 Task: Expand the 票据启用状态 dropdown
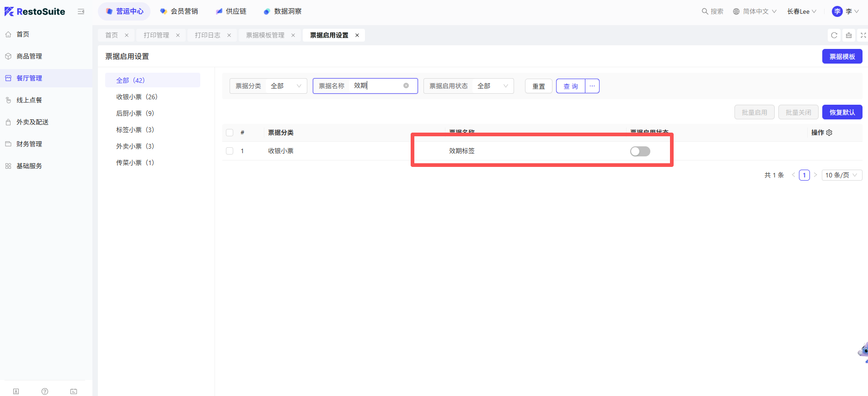[493, 86]
